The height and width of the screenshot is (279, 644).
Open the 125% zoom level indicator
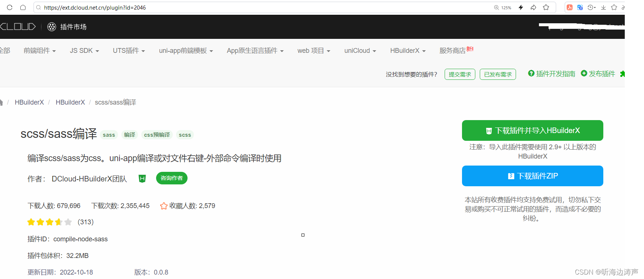[x=502, y=7]
